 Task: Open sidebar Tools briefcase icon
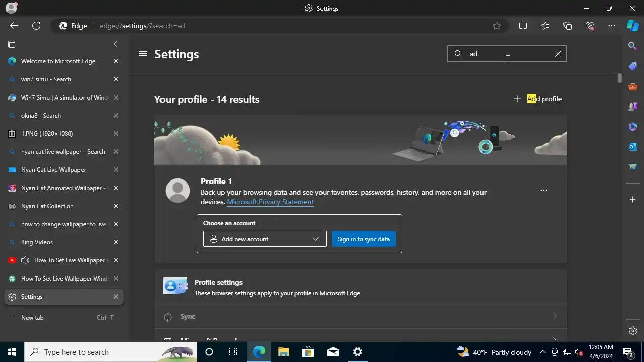[633, 86]
